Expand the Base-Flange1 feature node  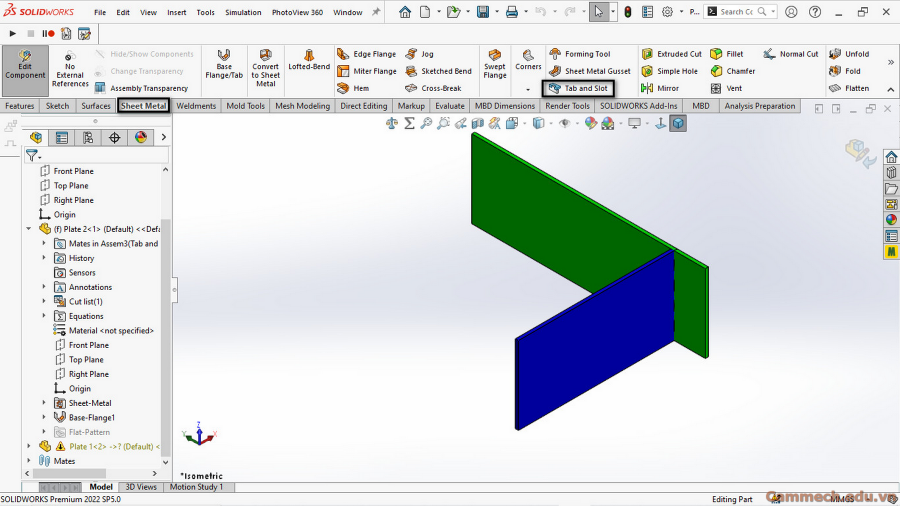point(44,417)
